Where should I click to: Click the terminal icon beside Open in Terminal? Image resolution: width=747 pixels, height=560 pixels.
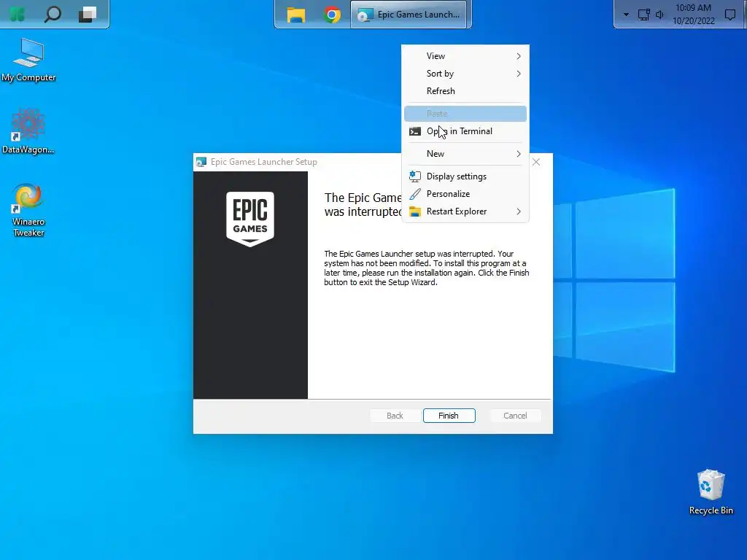[415, 131]
